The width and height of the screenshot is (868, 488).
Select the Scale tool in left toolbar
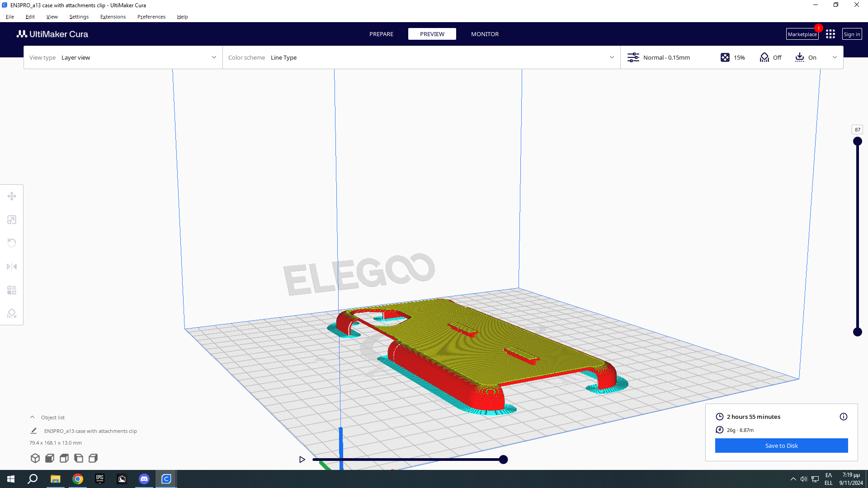click(12, 220)
